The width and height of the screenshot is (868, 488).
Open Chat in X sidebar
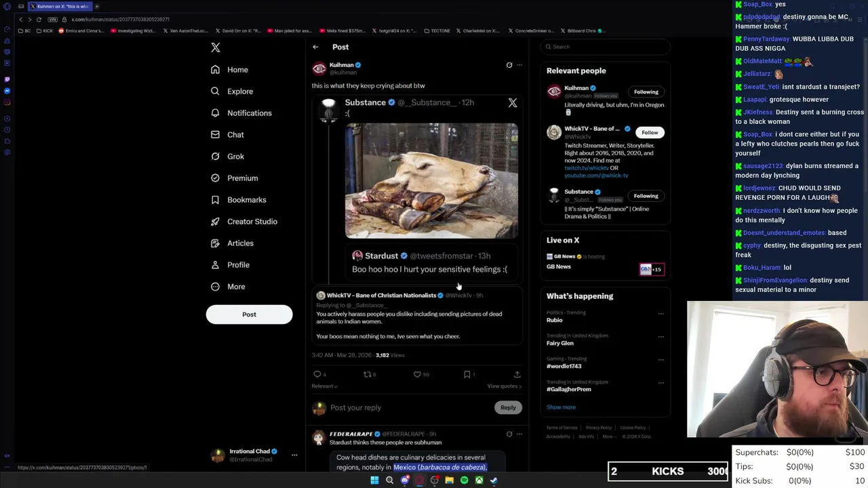click(227, 135)
